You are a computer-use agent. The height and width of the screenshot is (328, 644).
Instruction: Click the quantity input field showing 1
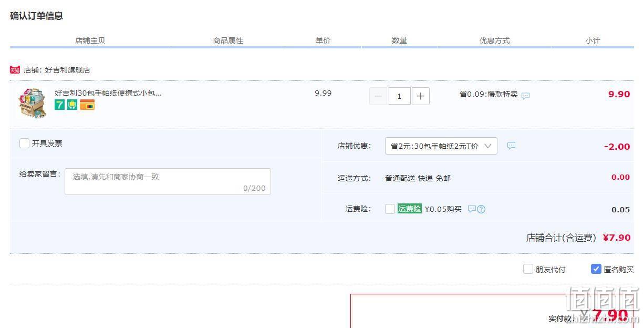[x=400, y=96]
